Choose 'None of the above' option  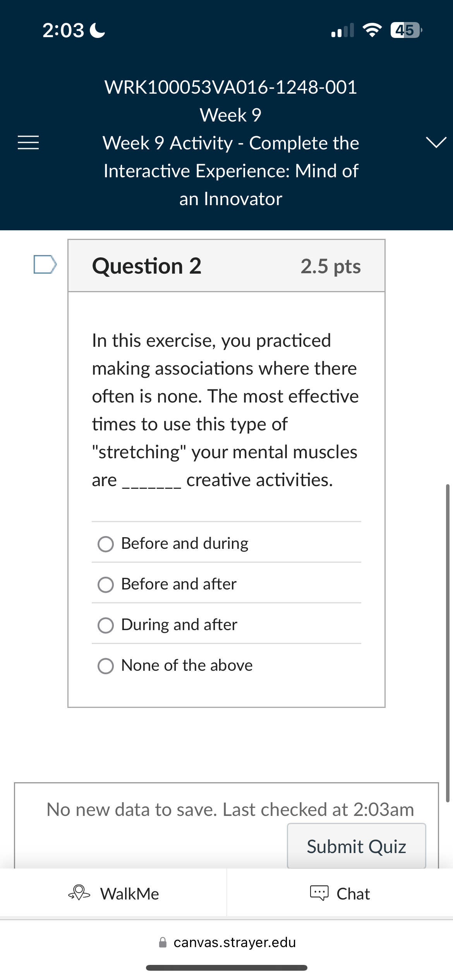tap(106, 666)
